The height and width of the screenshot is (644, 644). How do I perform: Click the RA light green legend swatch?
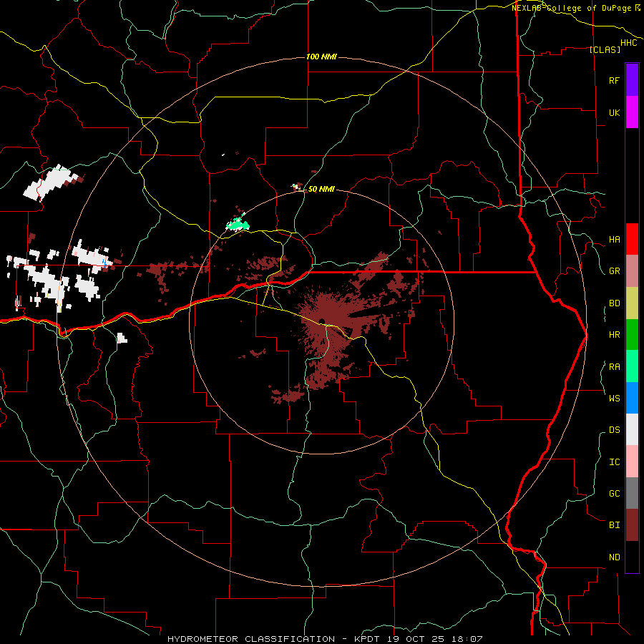point(632,366)
